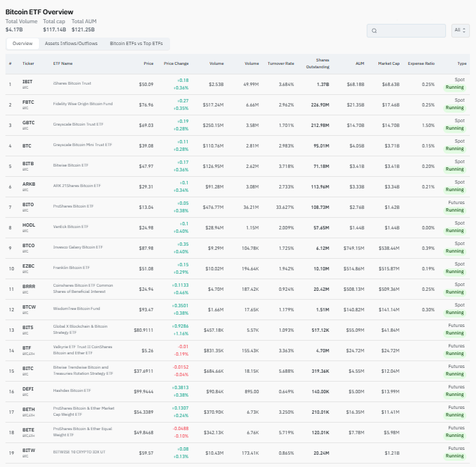476x467 pixels.
Task: Open the GBTC ticker link
Action: [x=29, y=123]
